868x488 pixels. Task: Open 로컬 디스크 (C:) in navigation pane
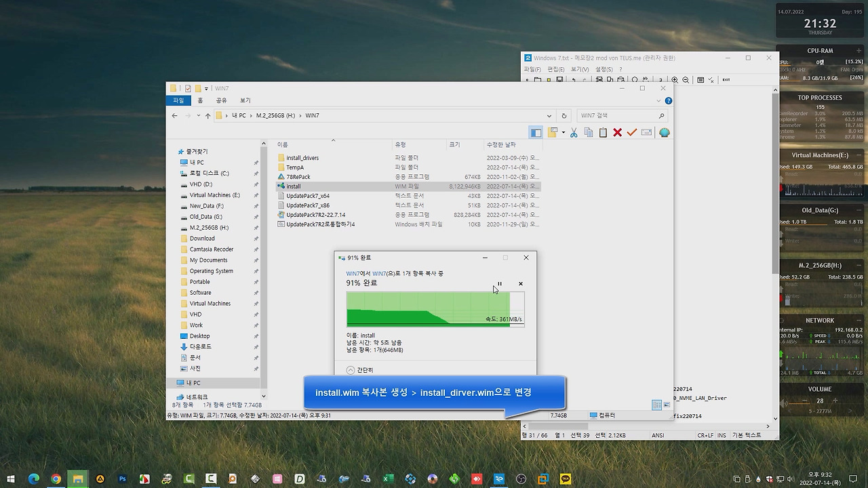210,174
